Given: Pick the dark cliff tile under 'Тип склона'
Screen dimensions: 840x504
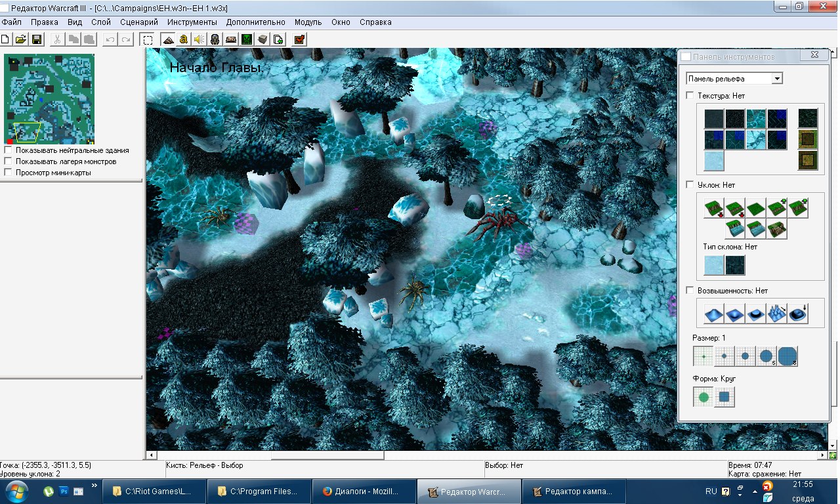Looking at the screenshot, I should (x=735, y=265).
